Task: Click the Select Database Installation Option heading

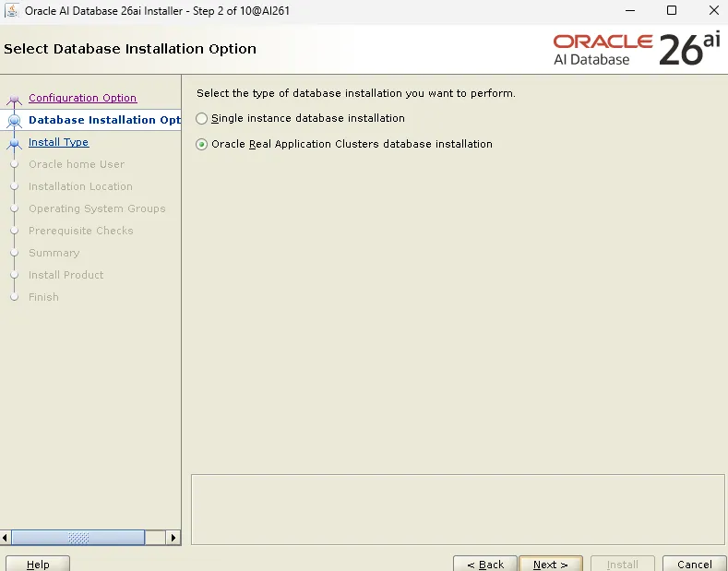Action: (x=130, y=49)
